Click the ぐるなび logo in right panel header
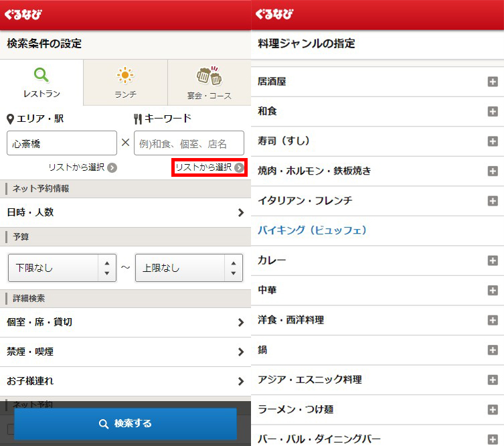 [x=274, y=15]
